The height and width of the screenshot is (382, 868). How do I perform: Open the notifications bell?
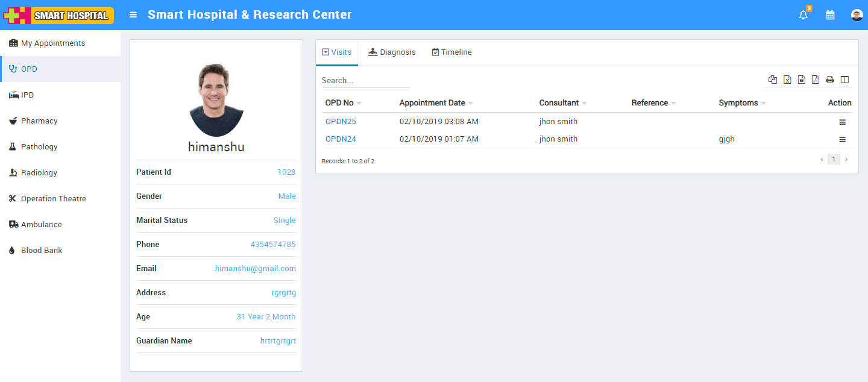(803, 15)
